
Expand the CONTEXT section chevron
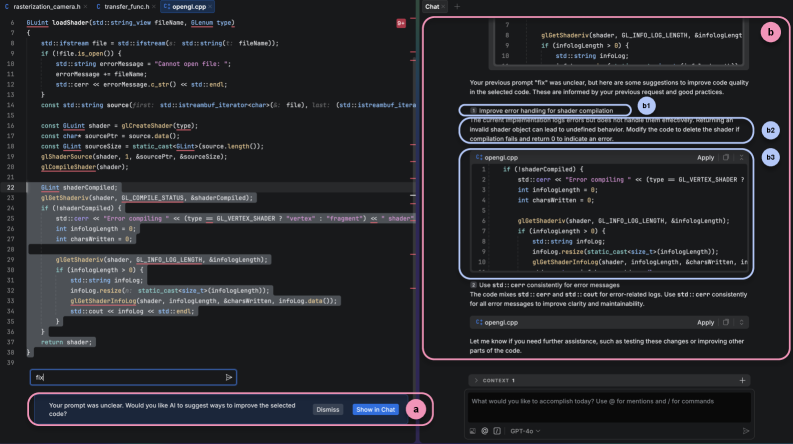(x=475, y=380)
